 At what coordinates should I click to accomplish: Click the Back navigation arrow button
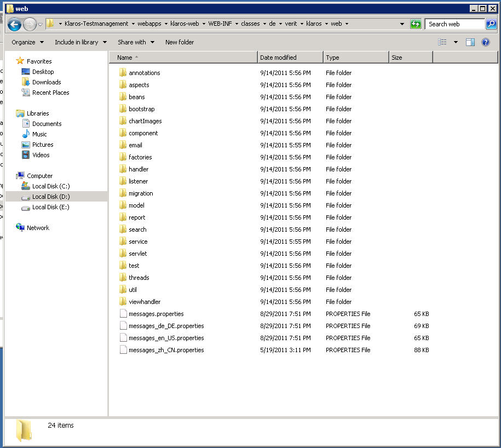(x=14, y=24)
